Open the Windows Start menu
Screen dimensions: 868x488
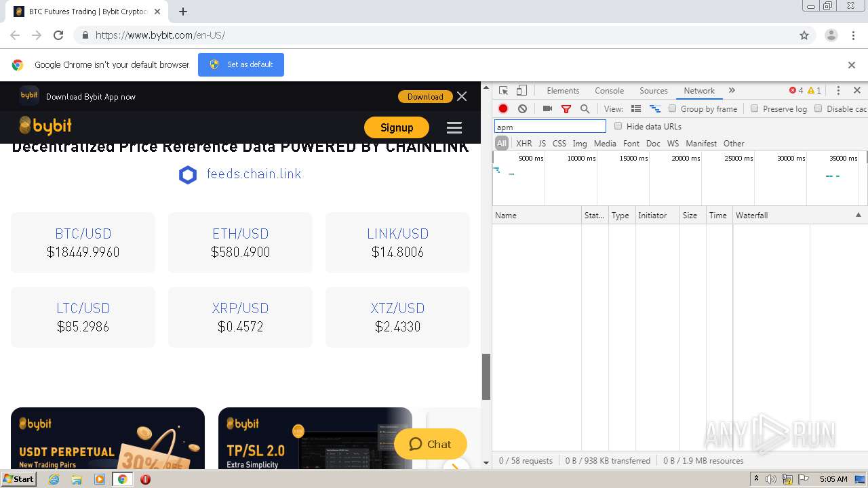(18, 479)
